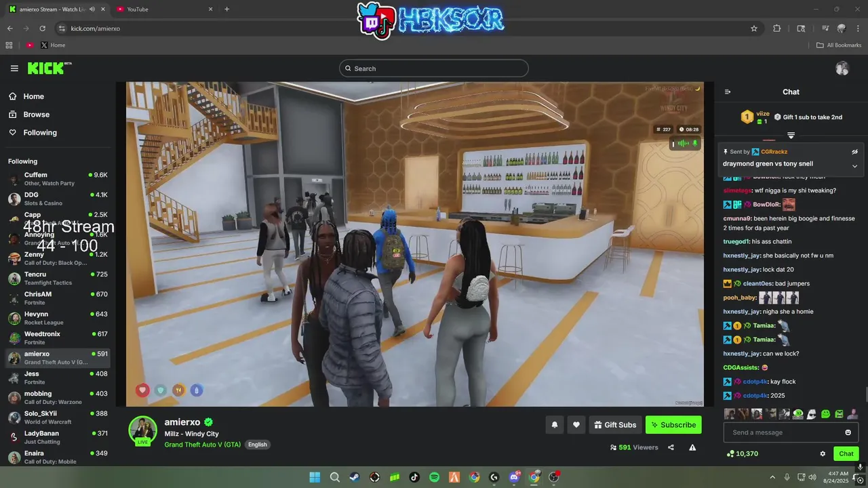
Task: Follow amierxo with heart button
Action: click(576, 425)
